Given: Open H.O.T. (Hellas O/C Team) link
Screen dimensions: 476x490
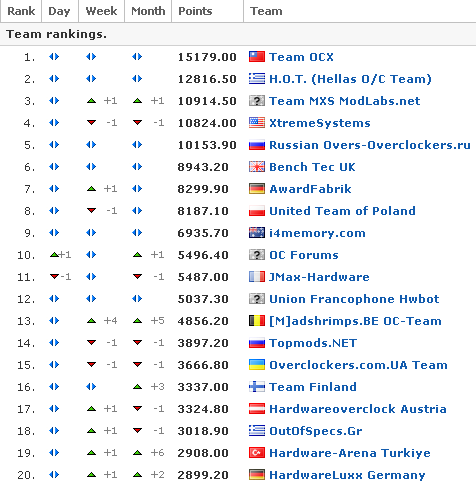Looking at the screenshot, I should pos(350,79).
